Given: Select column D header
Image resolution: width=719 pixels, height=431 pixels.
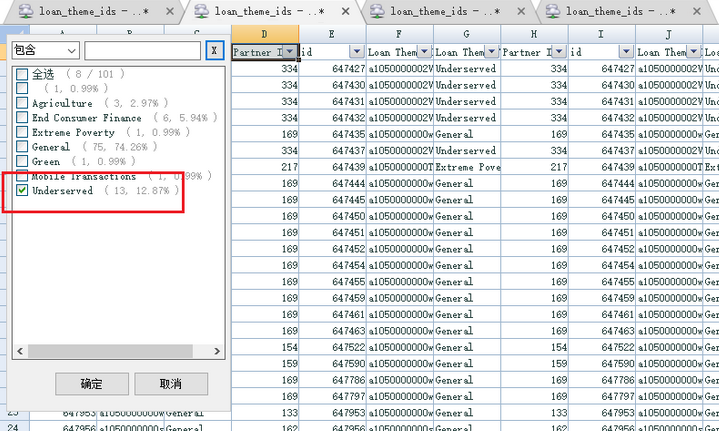Looking at the screenshot, I should 265,34.
